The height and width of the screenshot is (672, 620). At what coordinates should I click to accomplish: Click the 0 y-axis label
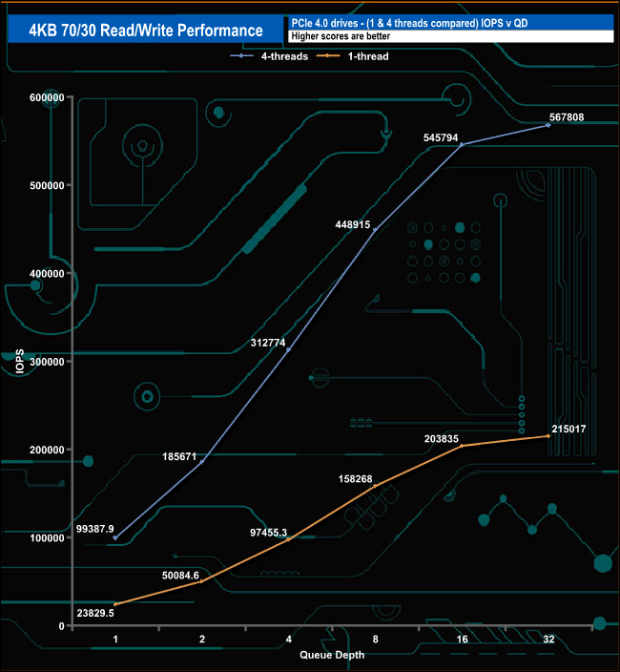pyautogui.click(x=62, y=626)
